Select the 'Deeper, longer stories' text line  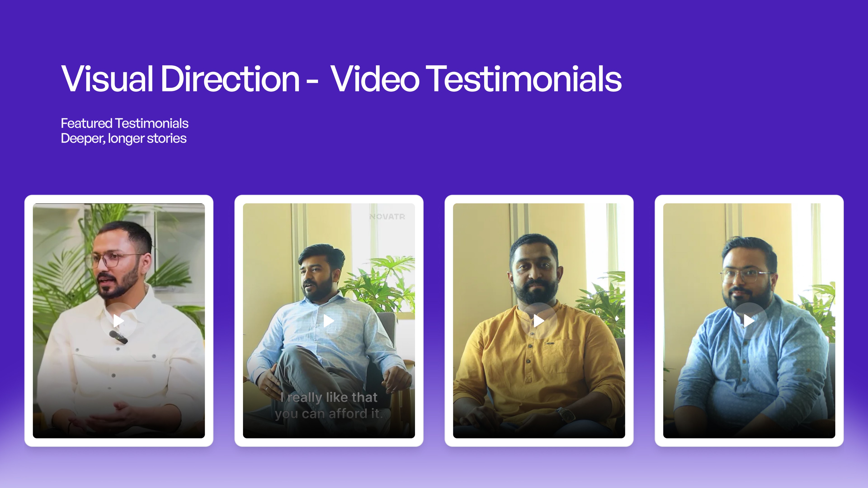[123, 138]
